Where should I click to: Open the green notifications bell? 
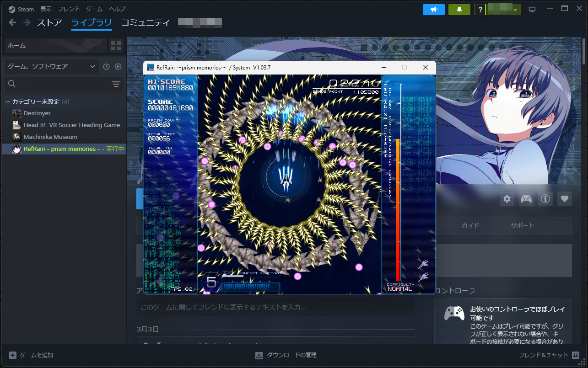click(x=459, y=9)
